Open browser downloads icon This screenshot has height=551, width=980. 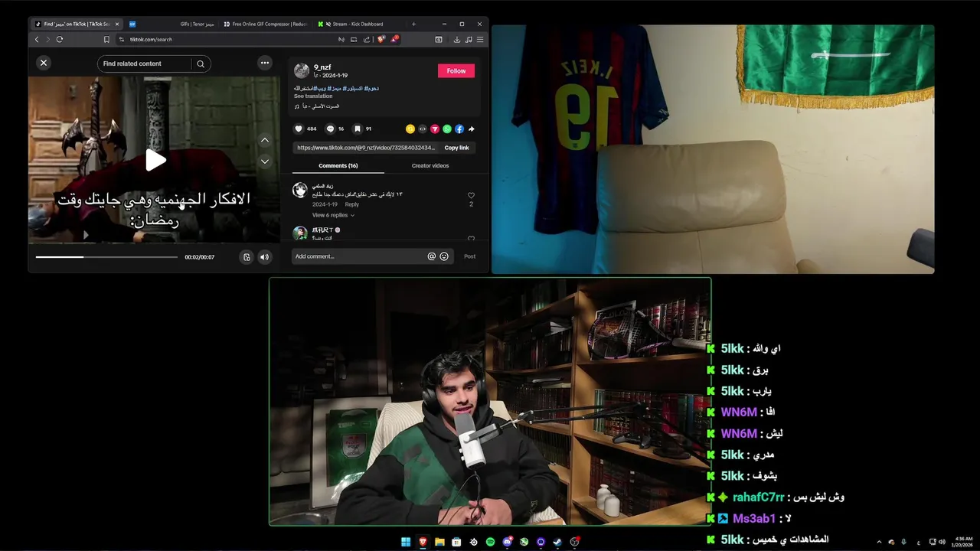click(457, 39)
